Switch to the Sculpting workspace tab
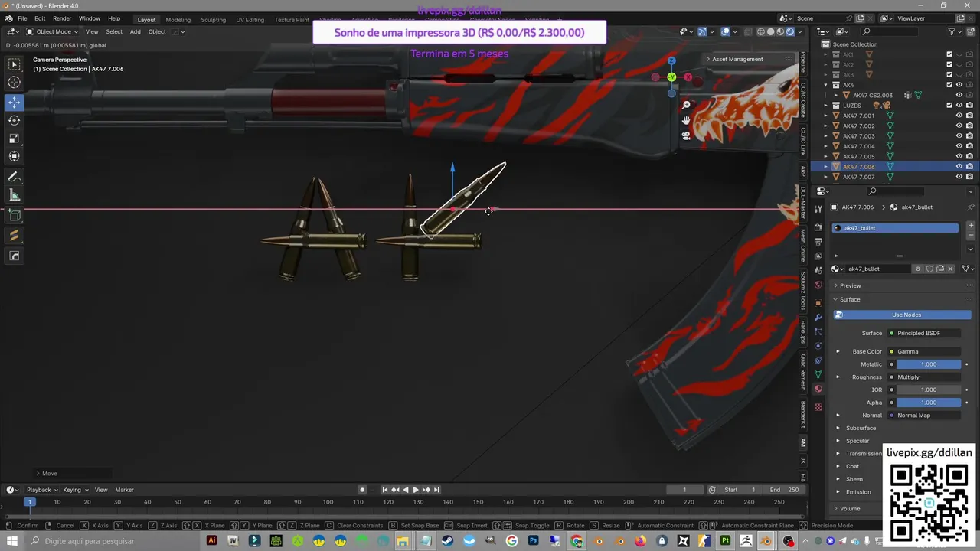This screenshot has width=980, height=551. 213,20
